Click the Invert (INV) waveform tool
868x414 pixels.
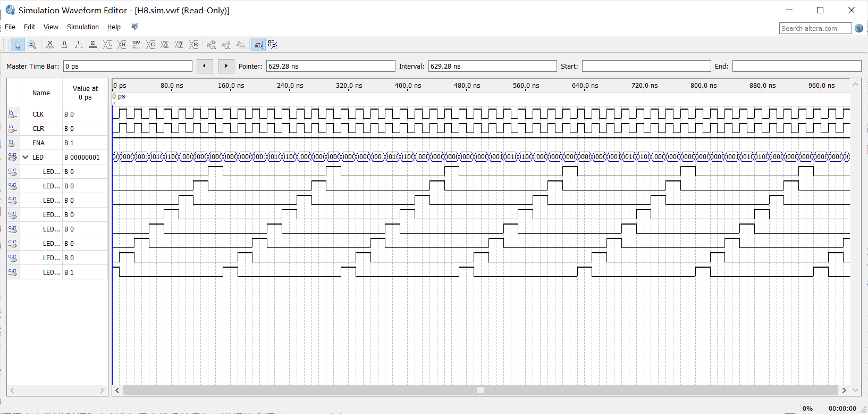coord(136,45)
